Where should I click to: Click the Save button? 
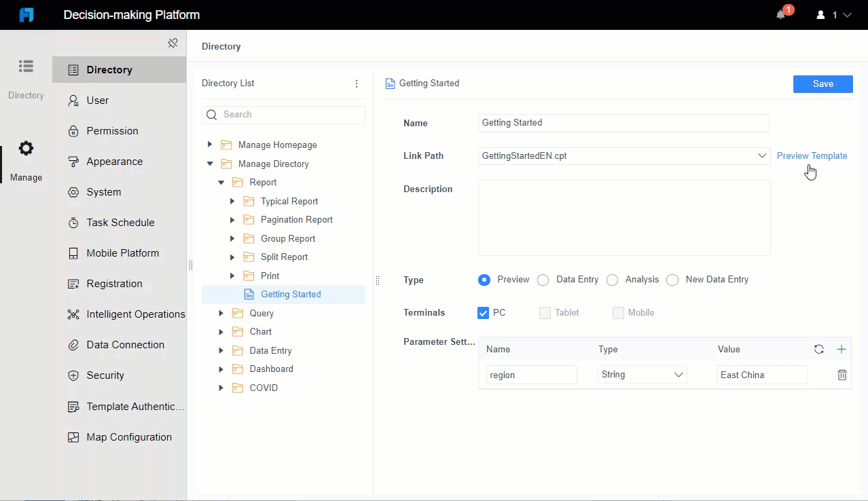coord(822,83)
